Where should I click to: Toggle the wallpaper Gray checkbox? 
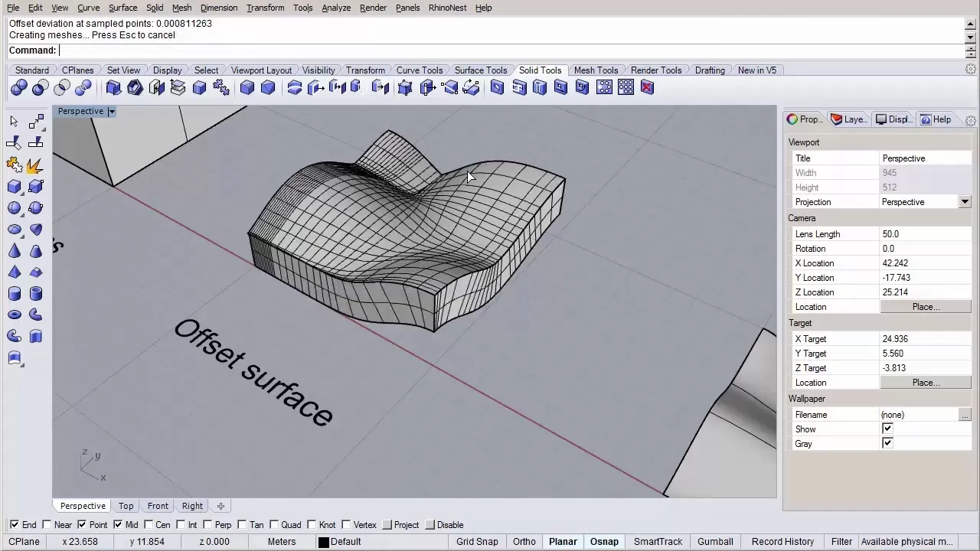click(x=887, y=444)
